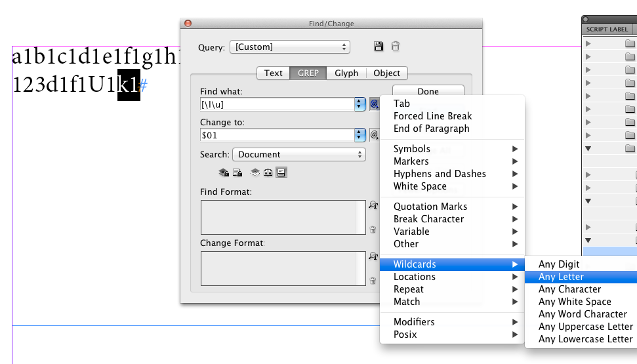Expand the Posix submenu

click(x=452, y=334)
